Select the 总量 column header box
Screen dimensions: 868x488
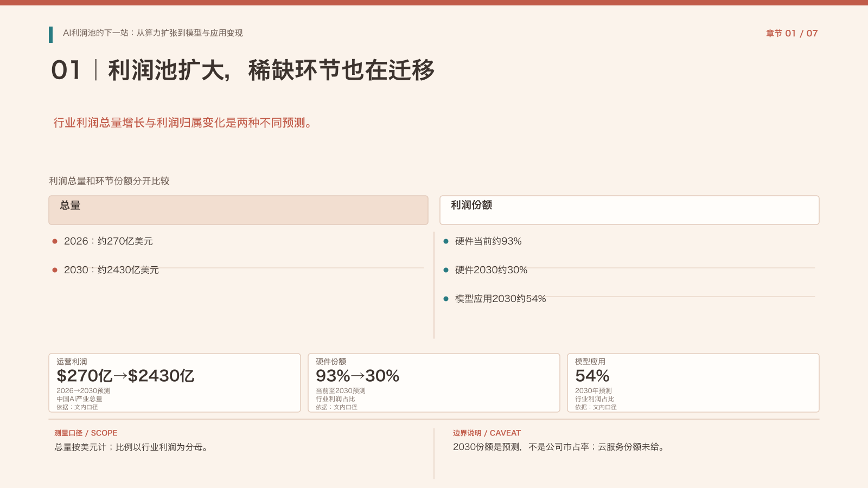[x=238, y=210]
